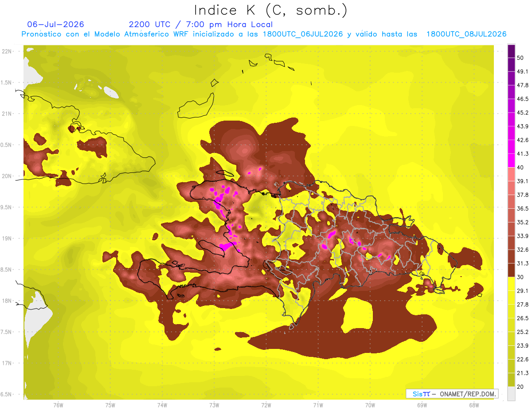Screen dimensions: 532x411
Task: Click the '50' value on the color scale
Action: [520, 58]
